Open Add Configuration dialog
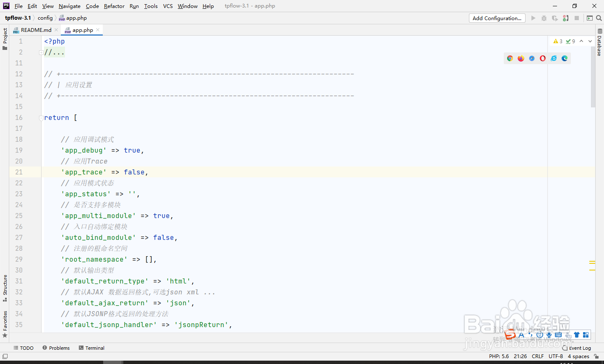The width and height of the screenshot is (604, 364). point(497,18)
